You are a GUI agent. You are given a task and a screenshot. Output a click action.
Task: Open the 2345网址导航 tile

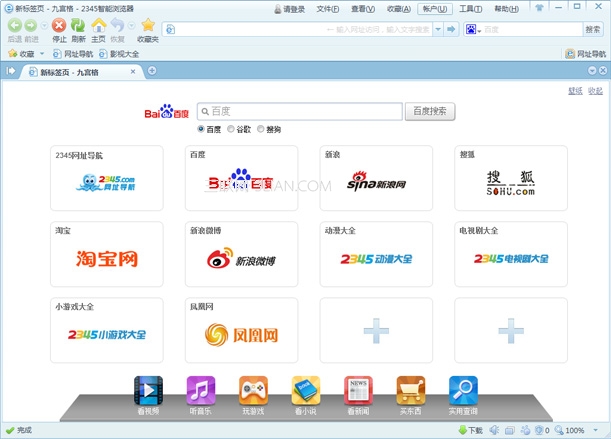[107, 178]
